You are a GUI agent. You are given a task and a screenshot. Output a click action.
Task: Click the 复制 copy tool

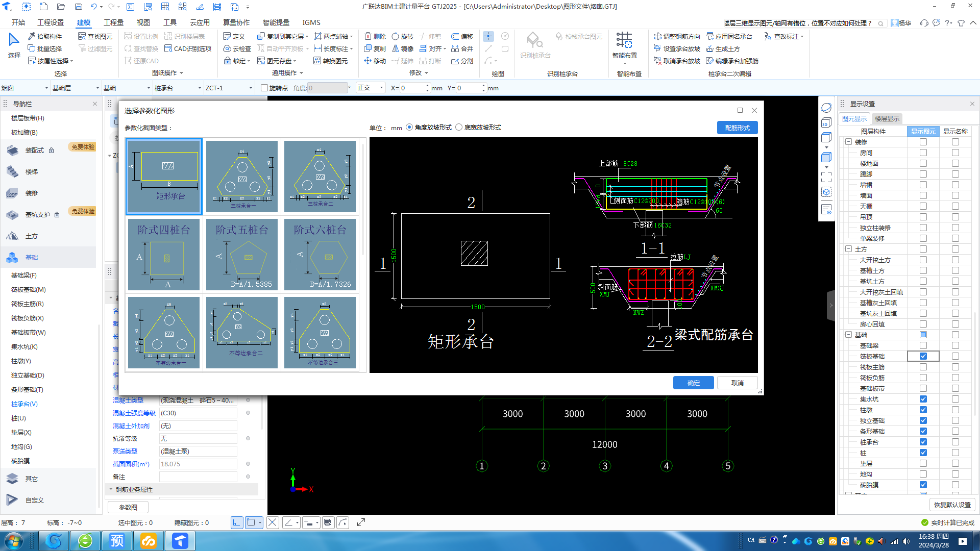pyautogui.click(x=375, y=48)
